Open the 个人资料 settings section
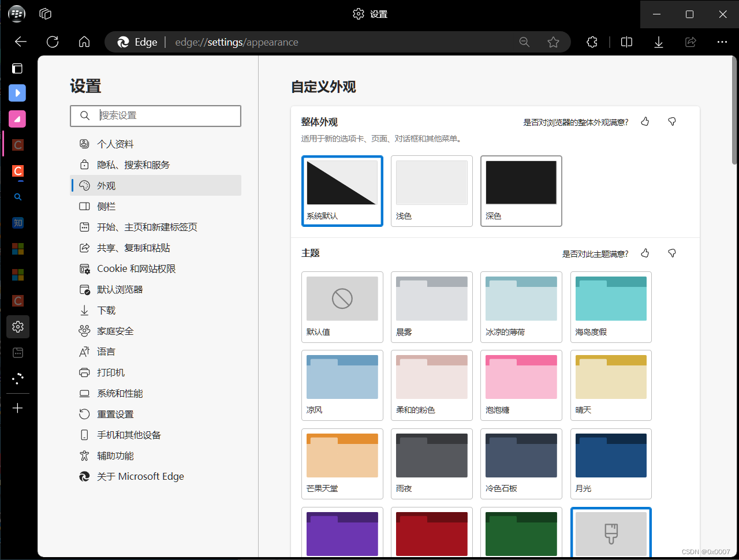 (x=155, y=144)
